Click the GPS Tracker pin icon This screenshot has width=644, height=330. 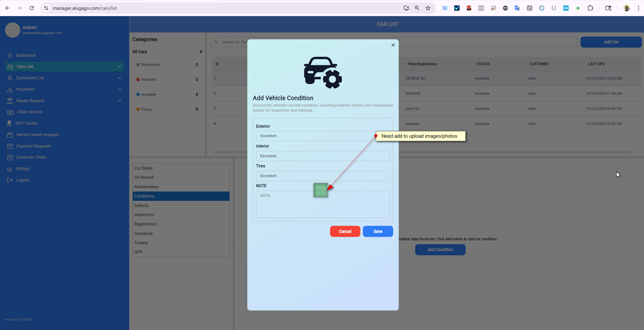click(9, 123)
